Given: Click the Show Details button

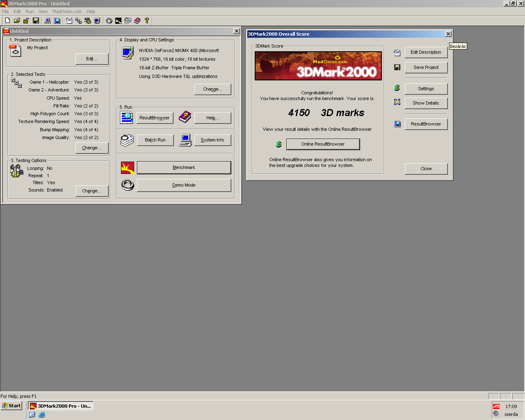Looking at the screenshot, I should [426, 103].
